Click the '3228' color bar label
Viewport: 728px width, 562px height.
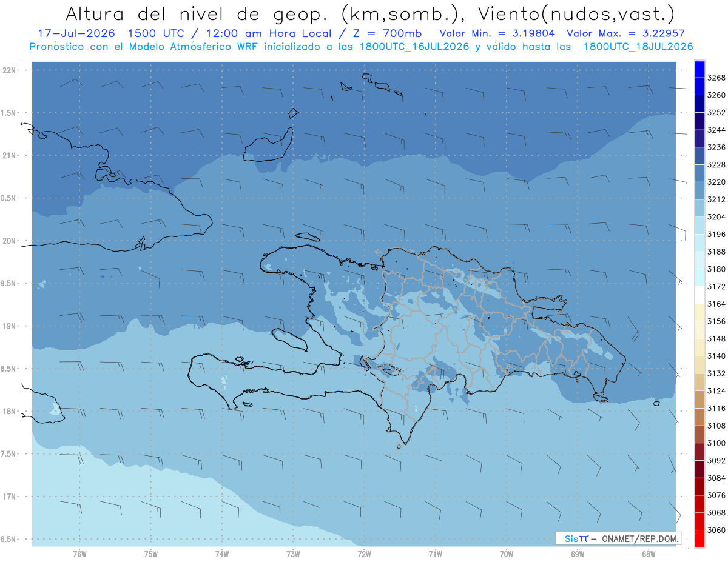(x=716, y=165)
